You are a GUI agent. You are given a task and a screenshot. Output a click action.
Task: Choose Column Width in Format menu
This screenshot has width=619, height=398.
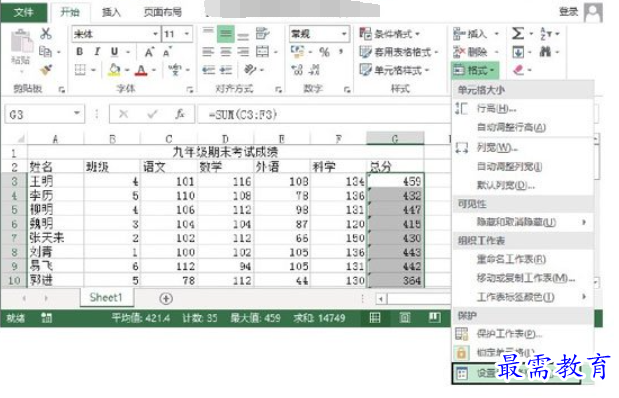tap(523, 148)
